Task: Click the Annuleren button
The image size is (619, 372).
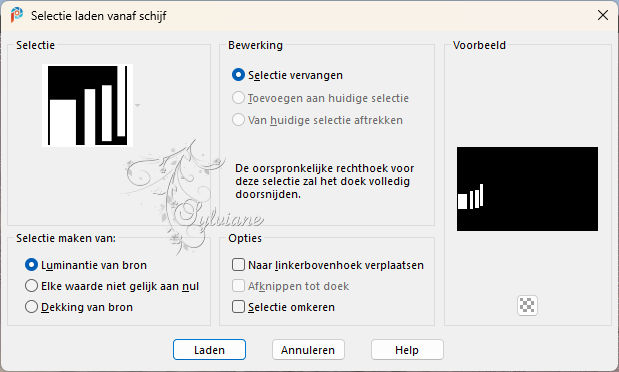Action: [x=308, y=349]
